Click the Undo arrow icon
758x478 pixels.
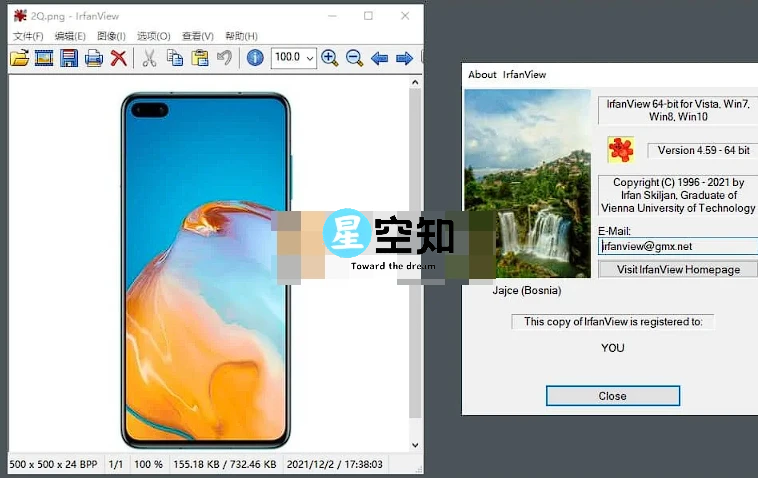coord(224,58)
